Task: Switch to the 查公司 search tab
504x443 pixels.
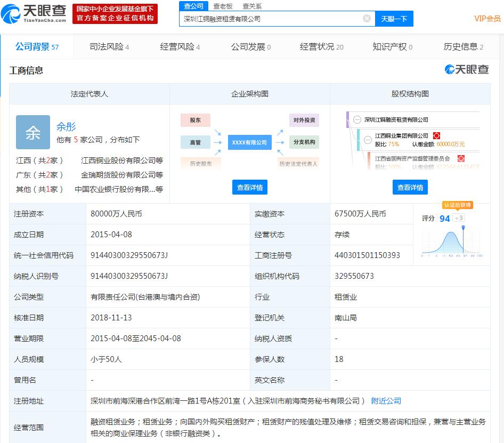Action: pyautogui.click(x=193, y=6)
